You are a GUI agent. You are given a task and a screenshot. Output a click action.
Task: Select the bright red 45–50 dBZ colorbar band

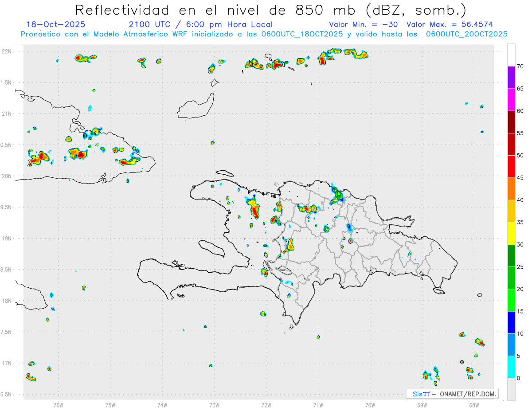click(x=511, y=167)
